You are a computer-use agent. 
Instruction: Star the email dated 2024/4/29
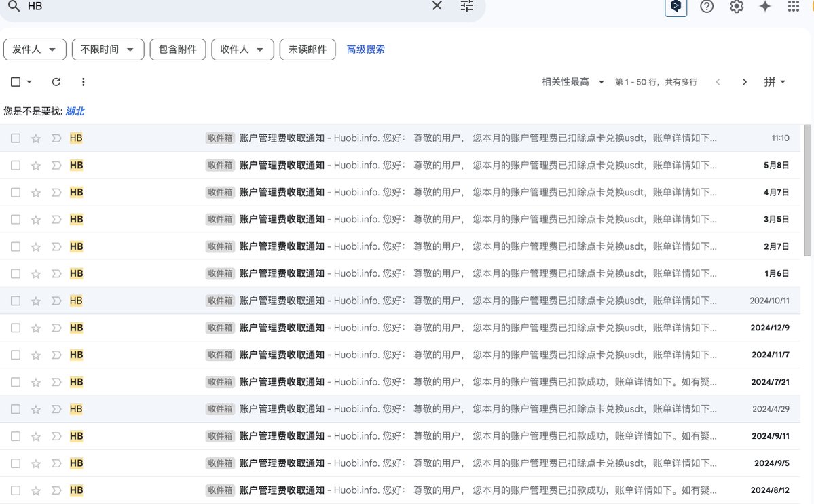(x=36, y=409)
